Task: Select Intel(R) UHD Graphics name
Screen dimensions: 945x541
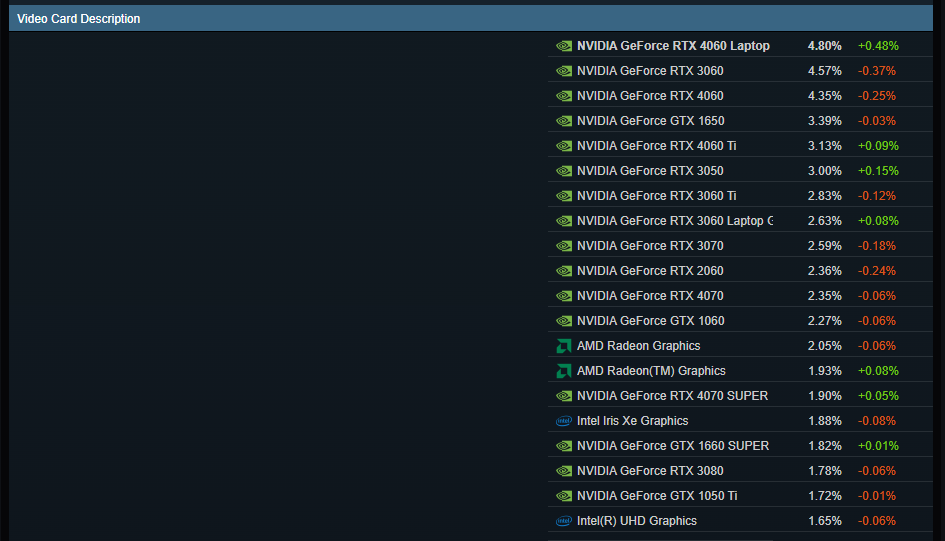Action: pyautogui.click(x=637, y=521)
